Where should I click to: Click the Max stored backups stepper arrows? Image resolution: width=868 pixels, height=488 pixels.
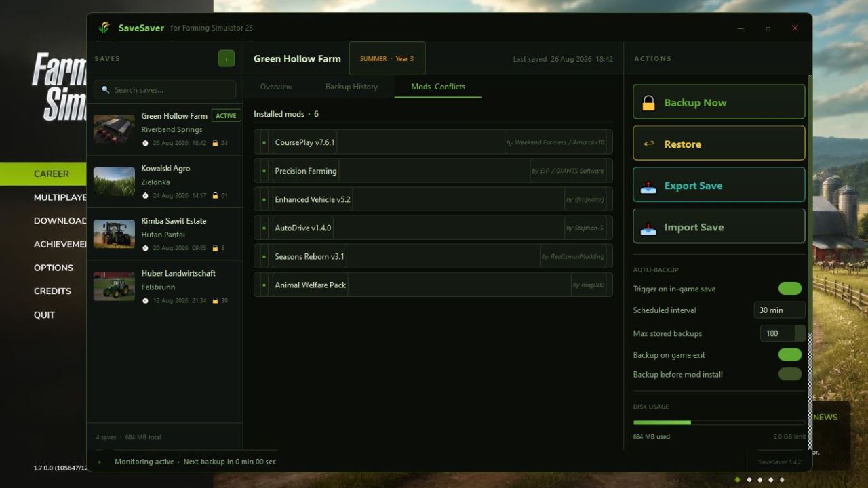tap(800, 333)
